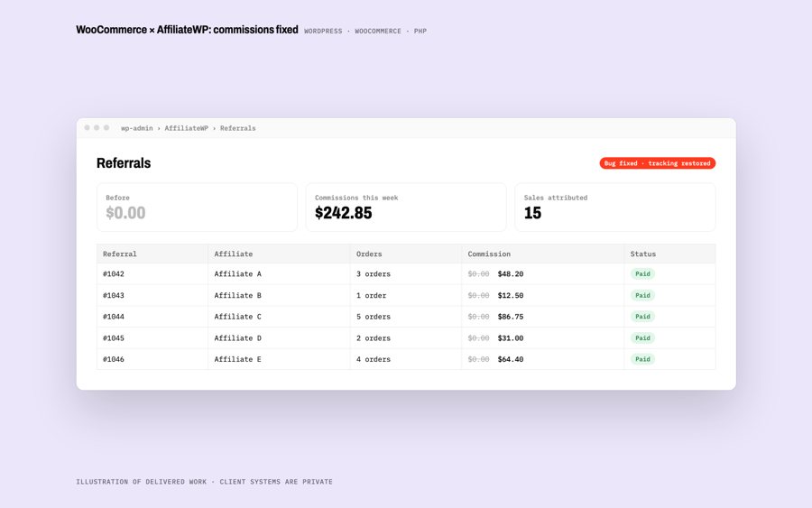
Task: Click referral #1046
Action: [114, 359]
